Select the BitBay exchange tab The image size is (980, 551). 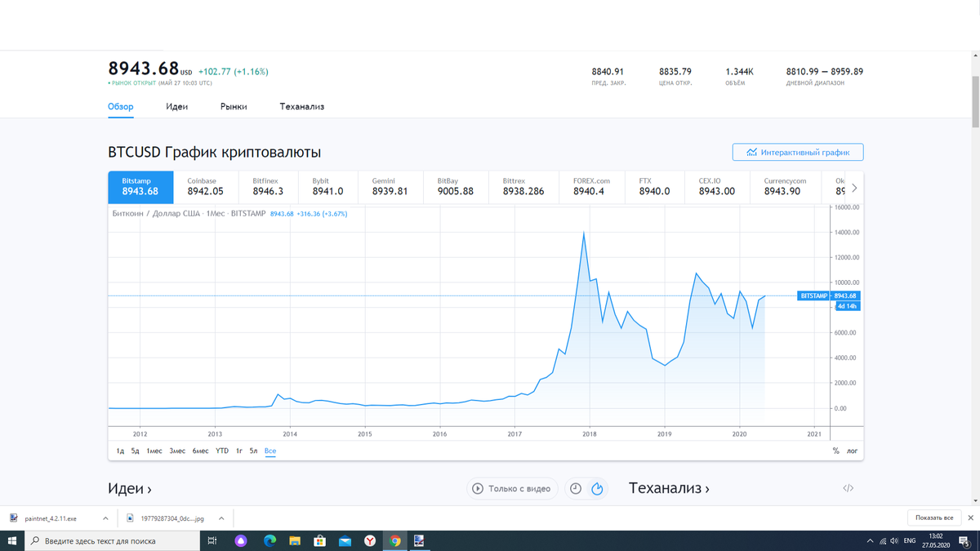click(455, 187)
